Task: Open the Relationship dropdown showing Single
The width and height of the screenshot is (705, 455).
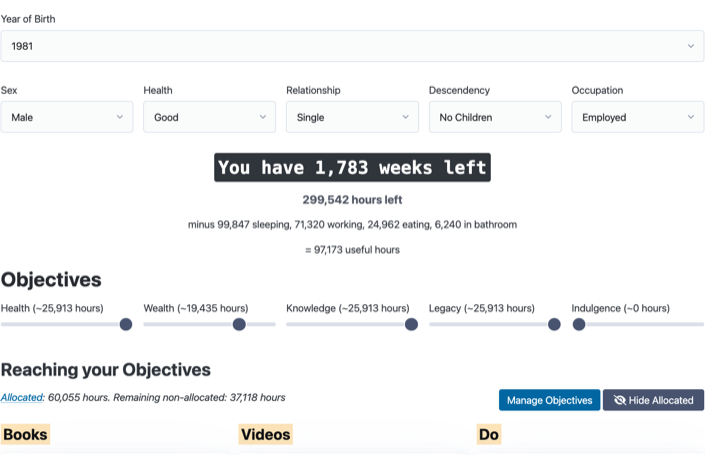Action: tap(352, 117)
